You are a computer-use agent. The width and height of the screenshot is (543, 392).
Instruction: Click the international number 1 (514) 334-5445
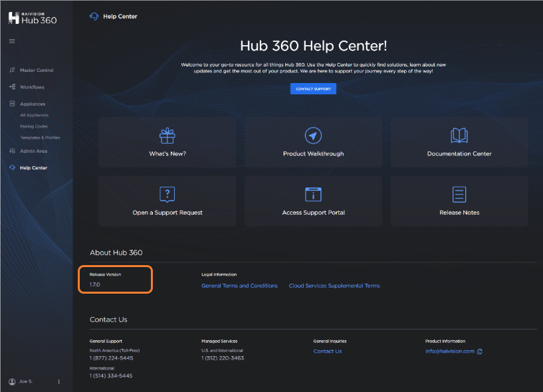tap(111, 376)
